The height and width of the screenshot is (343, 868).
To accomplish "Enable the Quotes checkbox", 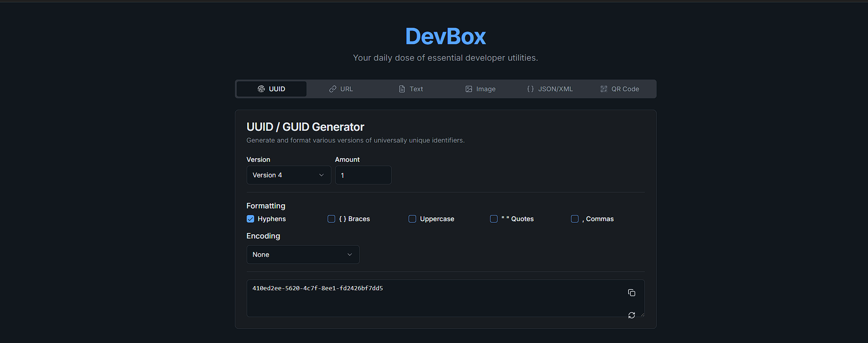I will pos(494,219).
